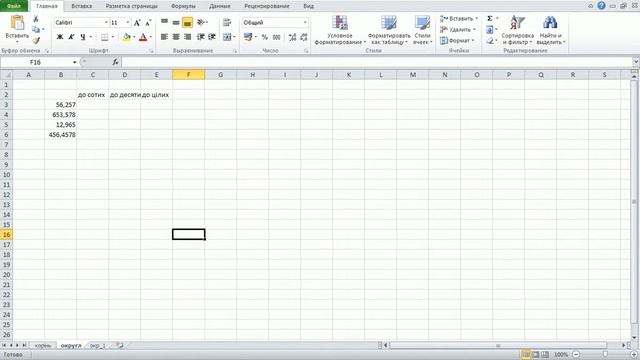Switch to Page Layout view button

[x=536, y=355]
